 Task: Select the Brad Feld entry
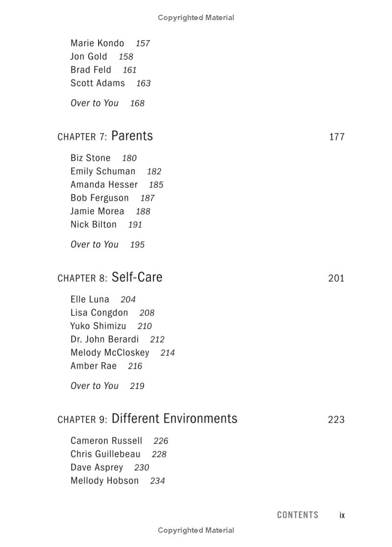tap(91, 70)
